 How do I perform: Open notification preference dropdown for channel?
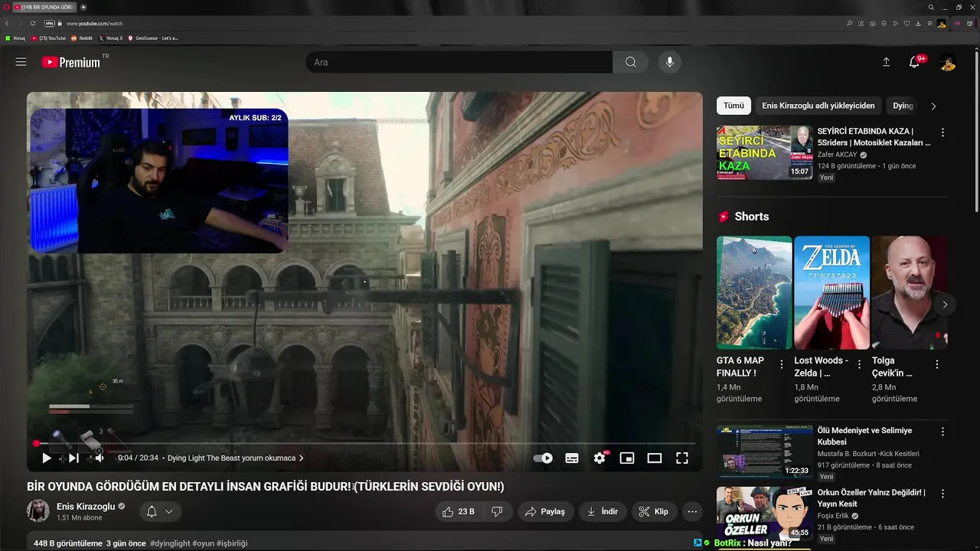[160, 512]
